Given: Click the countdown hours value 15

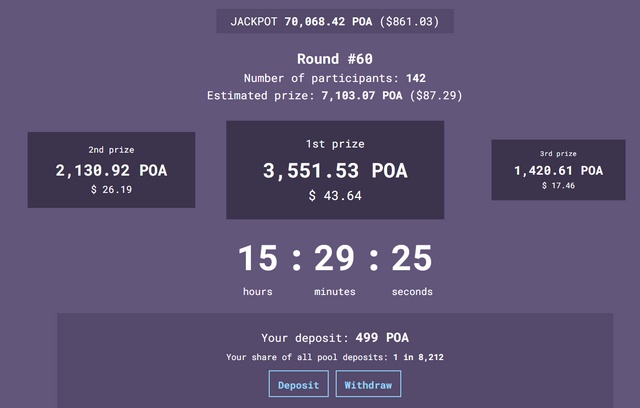Looking at the screenshot, I should 258,258.
